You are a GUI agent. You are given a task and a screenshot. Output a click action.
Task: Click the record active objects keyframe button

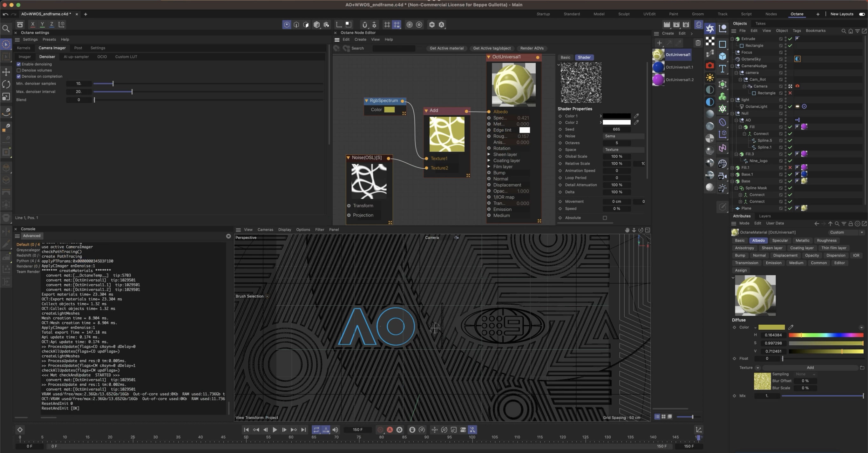point(380,430)
